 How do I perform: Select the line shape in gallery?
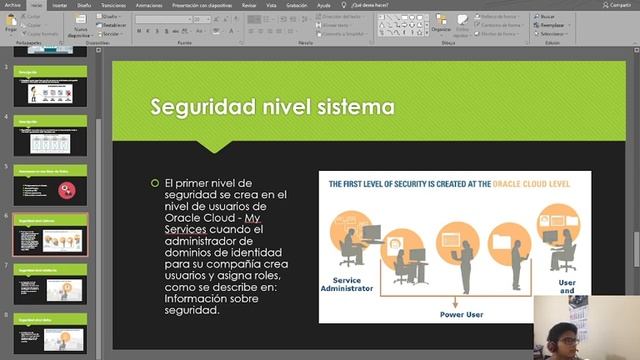click(389, 18)
